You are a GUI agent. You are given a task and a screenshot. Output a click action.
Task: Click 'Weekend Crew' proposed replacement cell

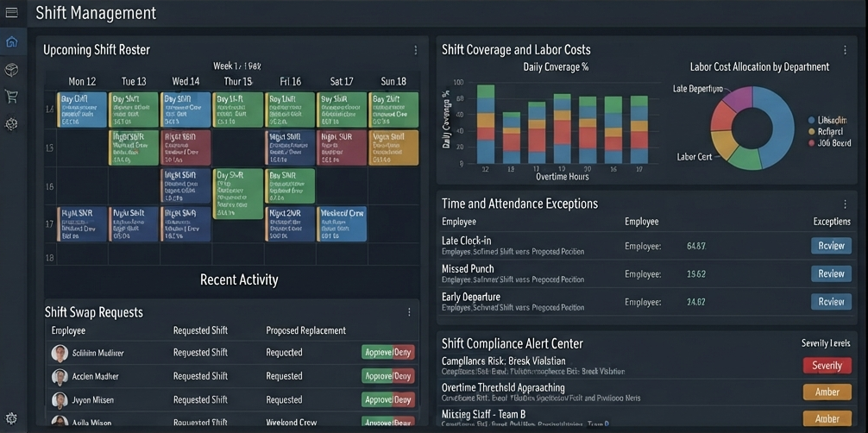point(291,423)
